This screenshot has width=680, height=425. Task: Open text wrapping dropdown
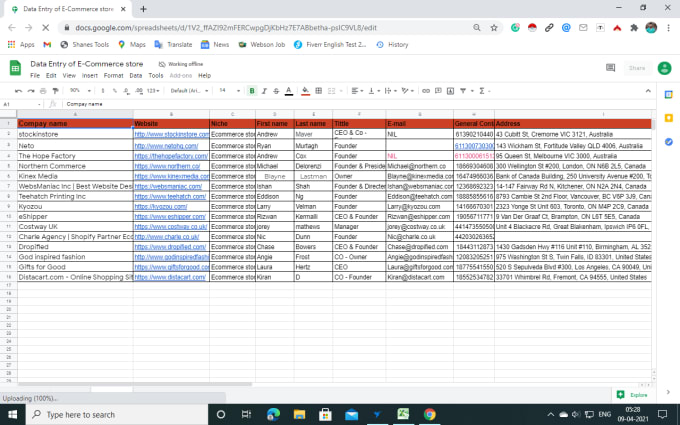point(390,91)
